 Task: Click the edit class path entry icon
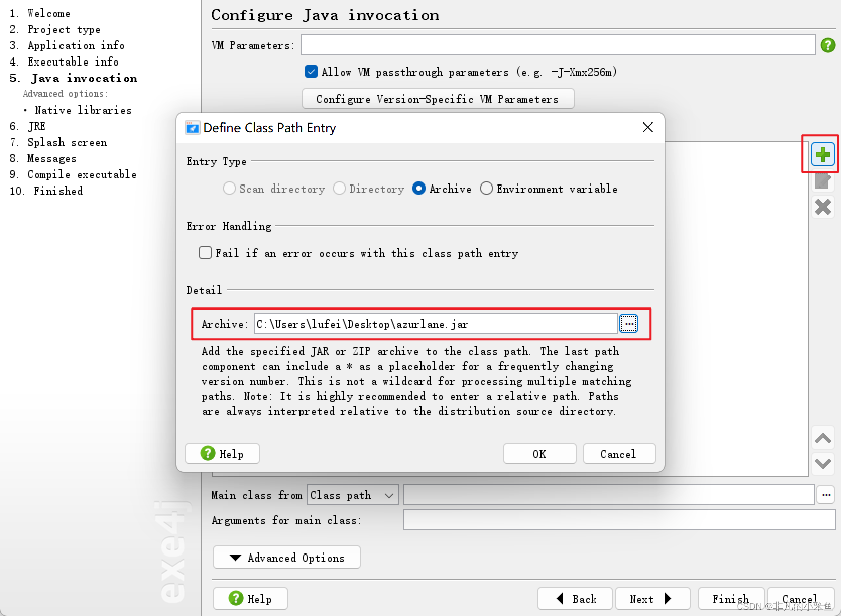[822, 180]
